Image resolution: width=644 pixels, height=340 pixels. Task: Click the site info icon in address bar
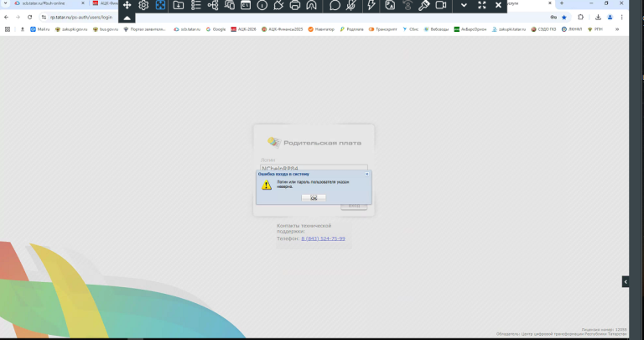(44, 18)
